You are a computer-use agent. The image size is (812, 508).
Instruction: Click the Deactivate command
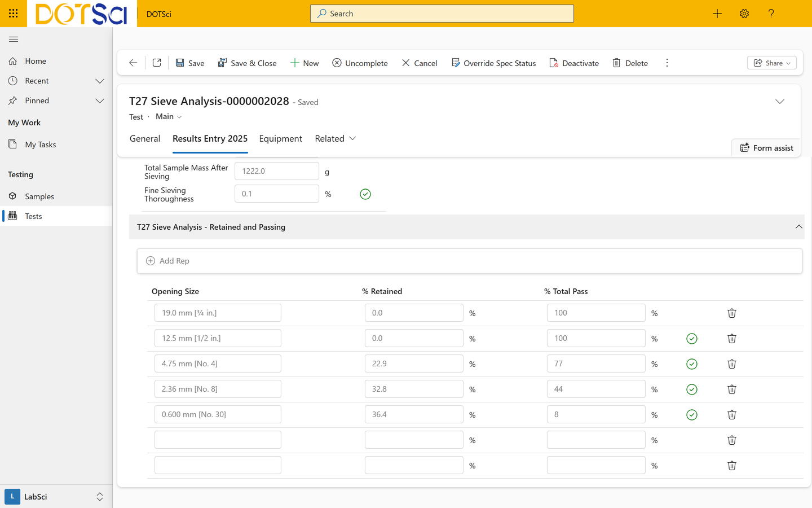pyautogui.click(x=574, y=63)
